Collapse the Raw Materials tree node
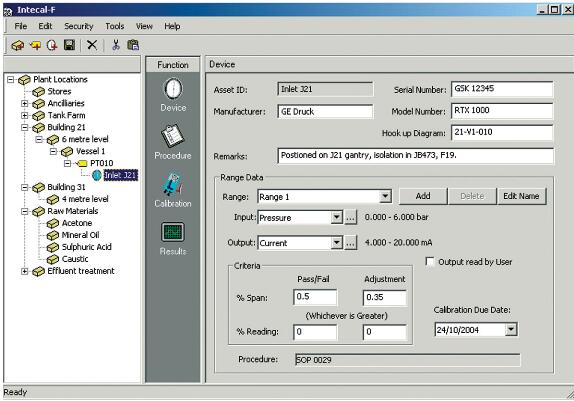The image size is (574, 401). 25,211
